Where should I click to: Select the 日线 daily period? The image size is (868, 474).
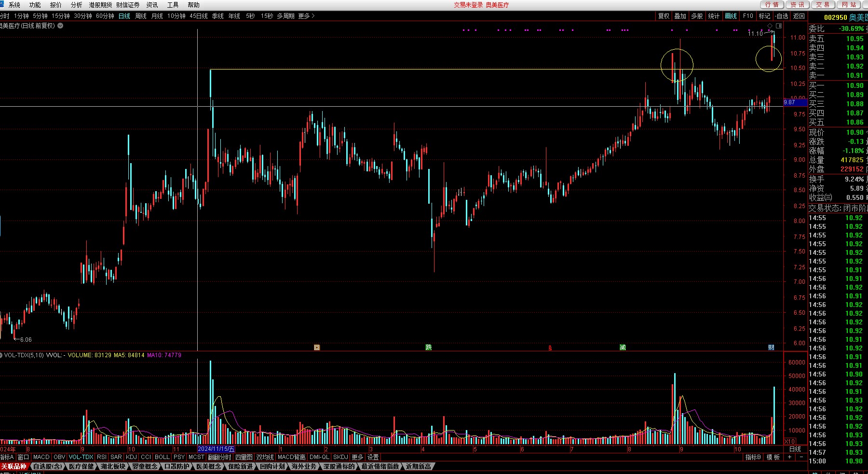click(x=124, y=16)
